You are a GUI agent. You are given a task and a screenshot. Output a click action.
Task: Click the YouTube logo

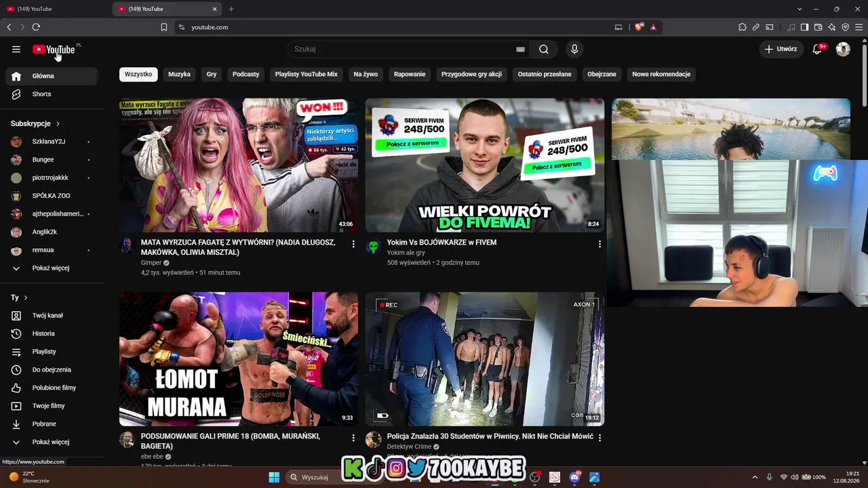point(54,49)
